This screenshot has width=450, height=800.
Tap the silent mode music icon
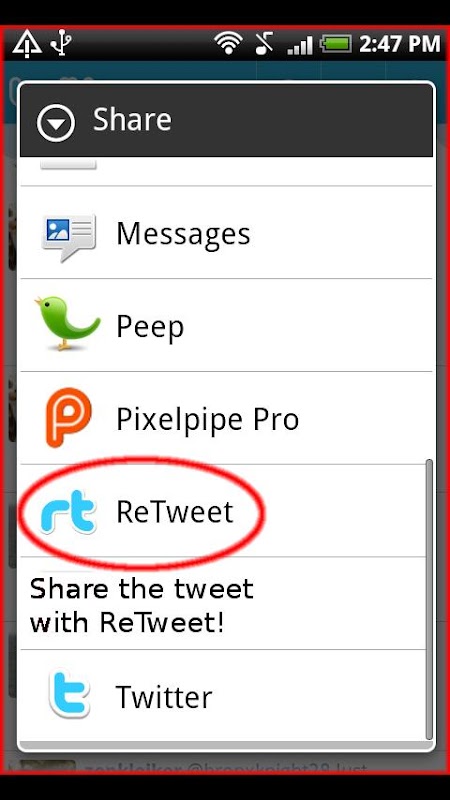coord(264,43)
